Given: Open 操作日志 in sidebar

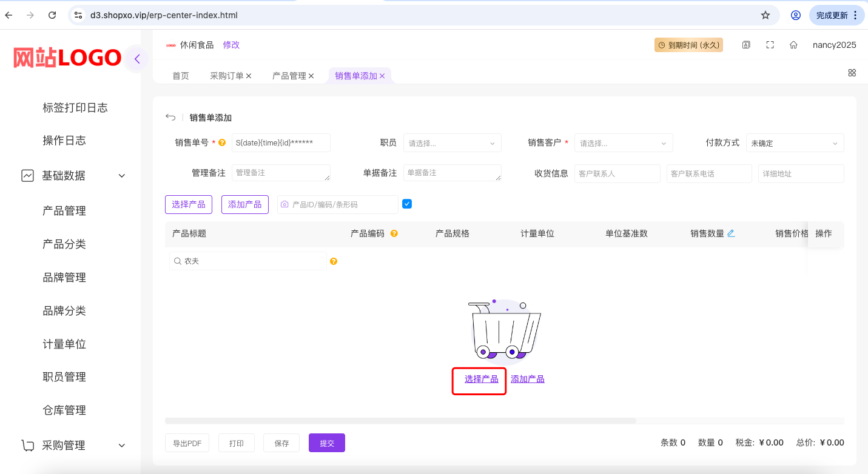Looking at the screenshot, I should click(64, 141).
